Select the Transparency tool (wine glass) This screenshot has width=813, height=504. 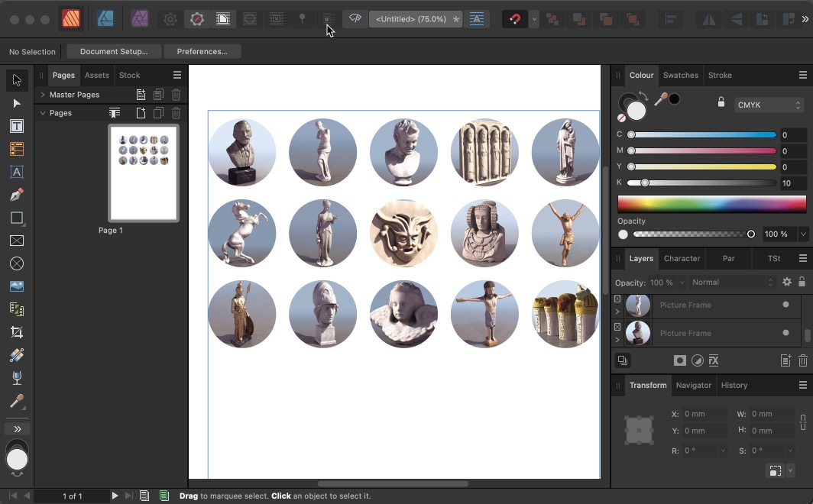point(17,378)
